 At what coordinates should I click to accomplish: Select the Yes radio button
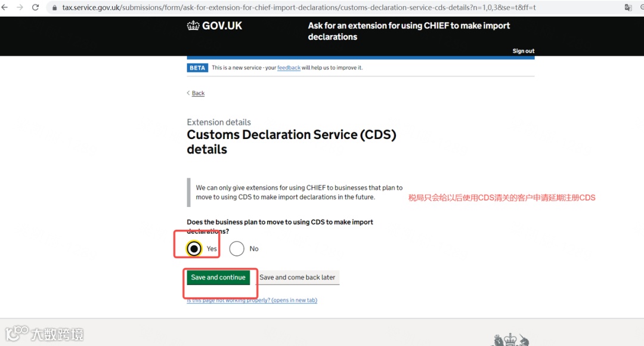[194, 249]
